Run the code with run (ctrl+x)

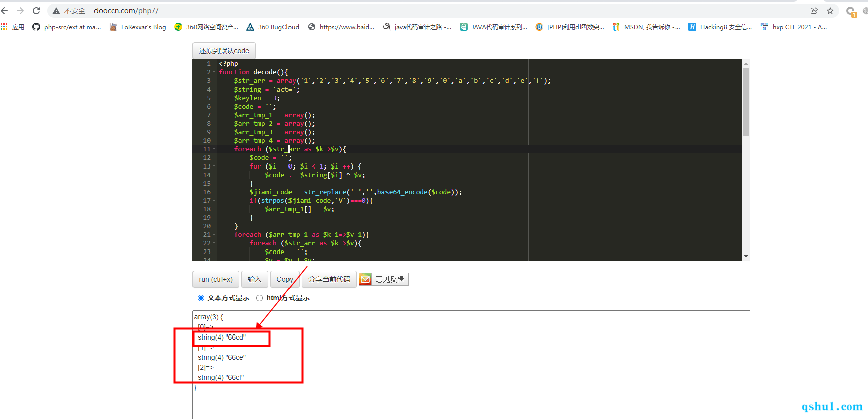pos(216,279)
